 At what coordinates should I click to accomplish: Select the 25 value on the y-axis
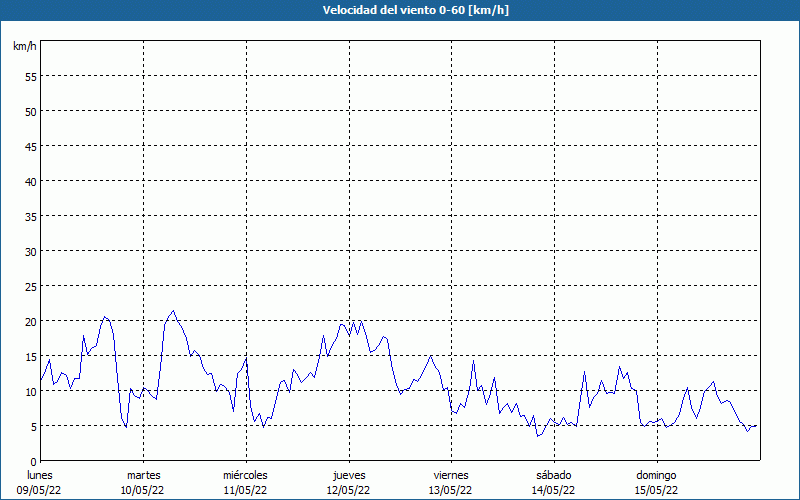[x=31, y=287]
